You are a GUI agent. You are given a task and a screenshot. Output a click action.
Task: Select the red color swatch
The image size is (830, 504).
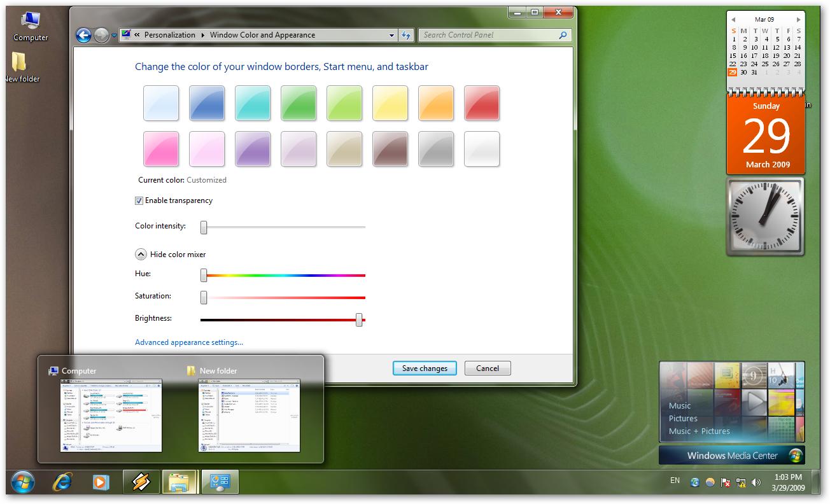482,103
